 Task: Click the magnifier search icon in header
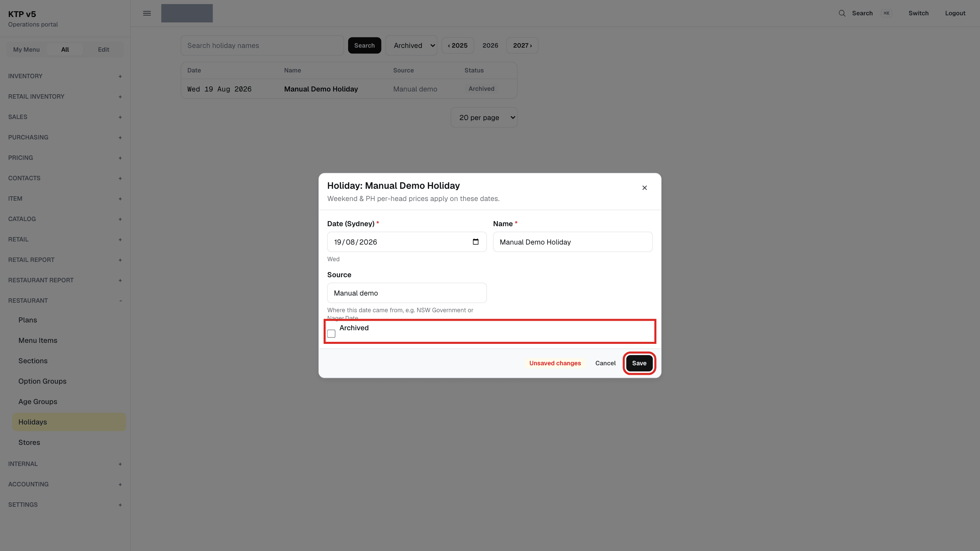(842, 13)
